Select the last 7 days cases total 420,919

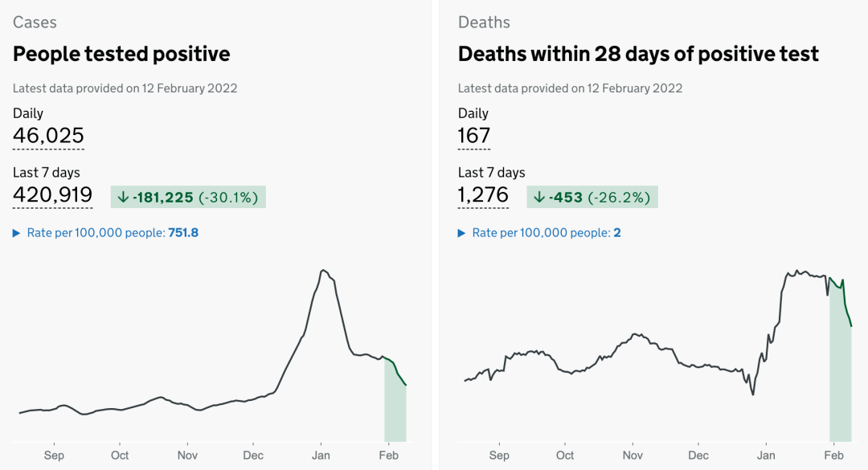[x=52, y=195]
